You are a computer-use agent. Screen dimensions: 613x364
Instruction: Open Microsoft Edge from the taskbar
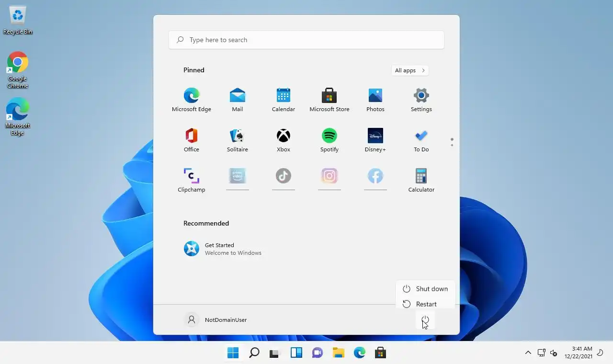(x=360, y=353)
